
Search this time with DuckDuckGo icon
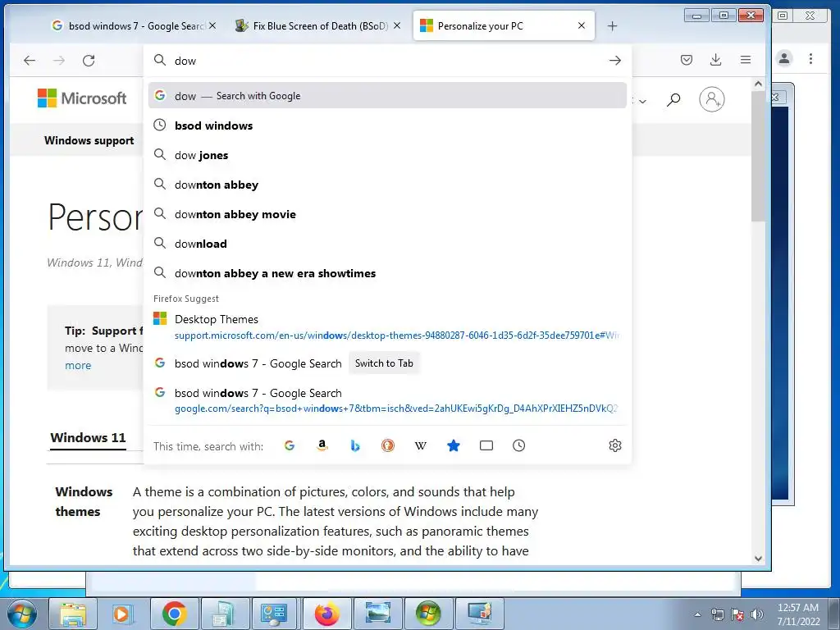[x=388, y=445]
